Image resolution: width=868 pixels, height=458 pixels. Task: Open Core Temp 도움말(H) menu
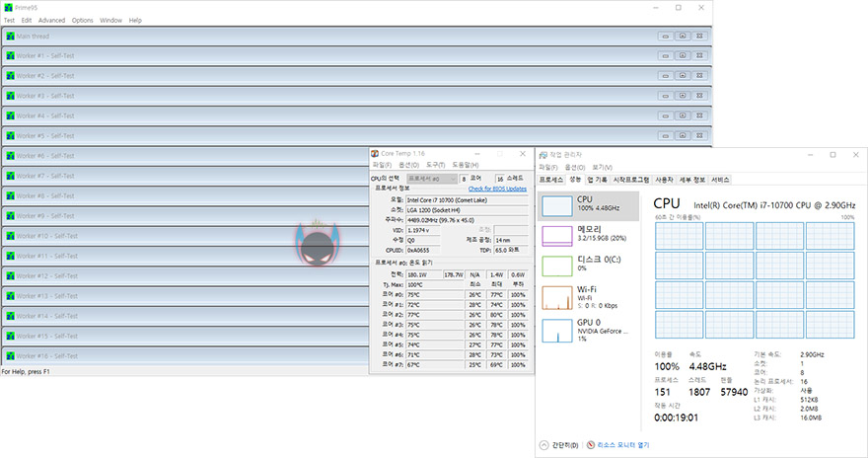466,165
